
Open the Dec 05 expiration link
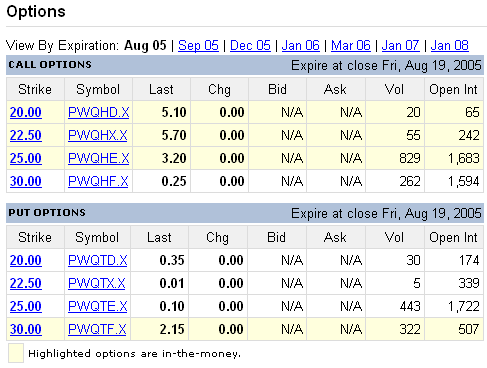(x=250, y=45)
